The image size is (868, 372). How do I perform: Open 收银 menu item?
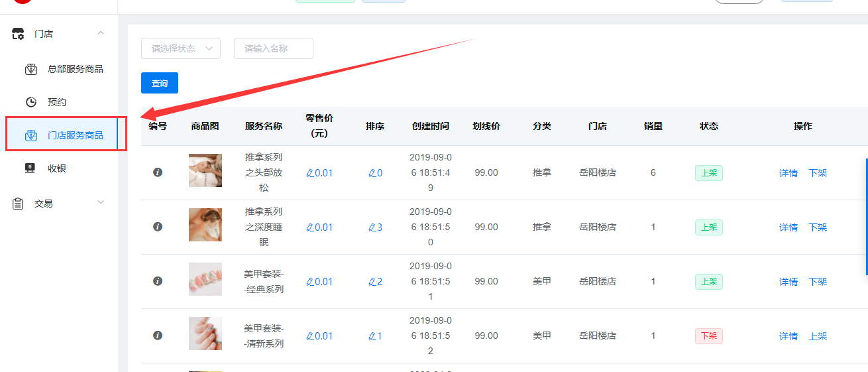(59, 168)
